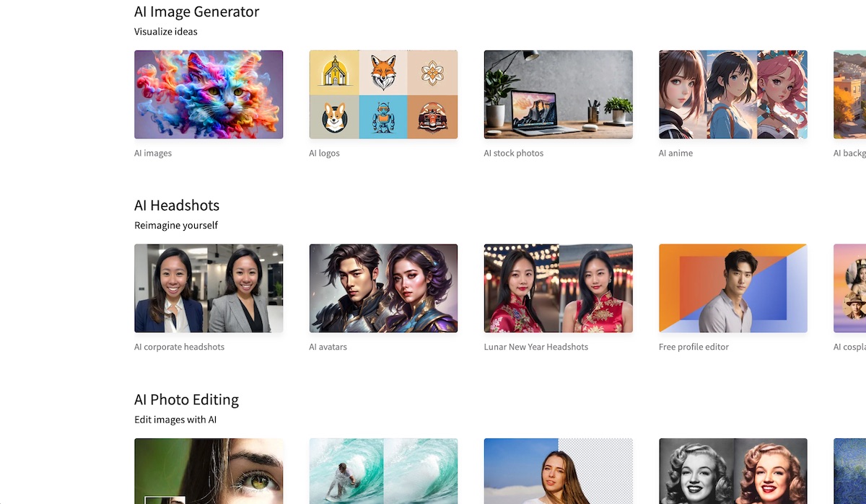Viewport: 866px width, 504px height.
Task: Click the 'AI images' caption link
Action: [153, 153]
